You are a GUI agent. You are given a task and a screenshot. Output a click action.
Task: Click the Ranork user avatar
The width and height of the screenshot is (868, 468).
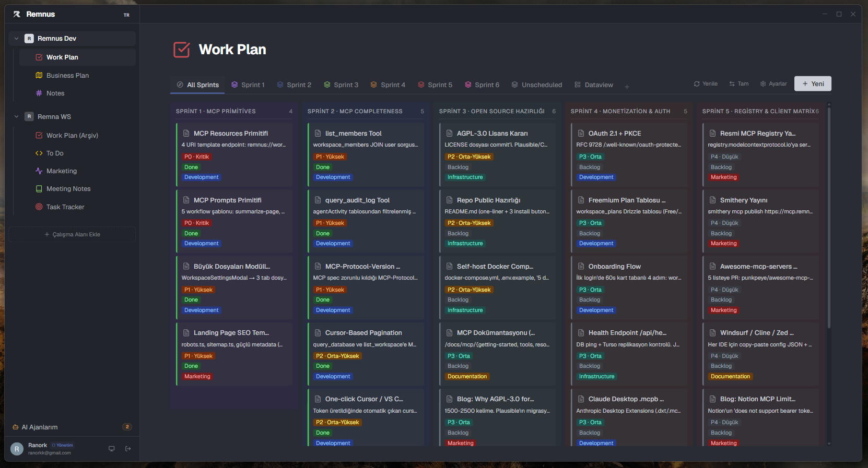17,449
